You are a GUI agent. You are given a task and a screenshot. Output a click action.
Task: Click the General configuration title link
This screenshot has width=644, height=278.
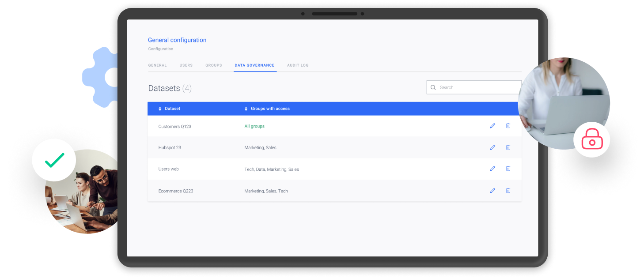177,40
